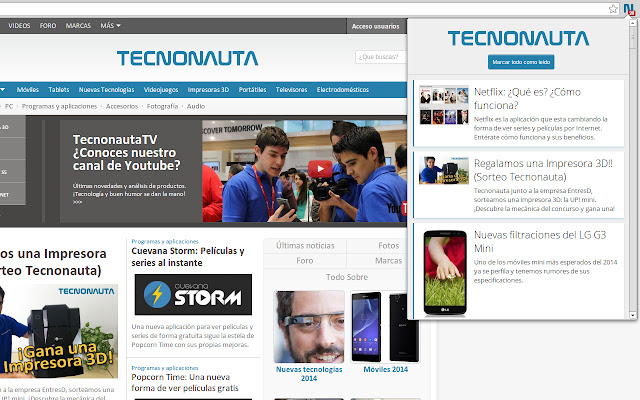640x400 pixels.
Task: Click the Cuevana Storm logo image
Action: tap(193, 294)
